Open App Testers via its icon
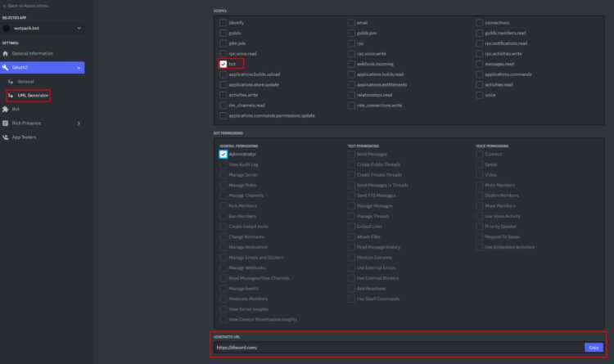The height and width of the screenshot is (364, 614). [x=5, y=137]
